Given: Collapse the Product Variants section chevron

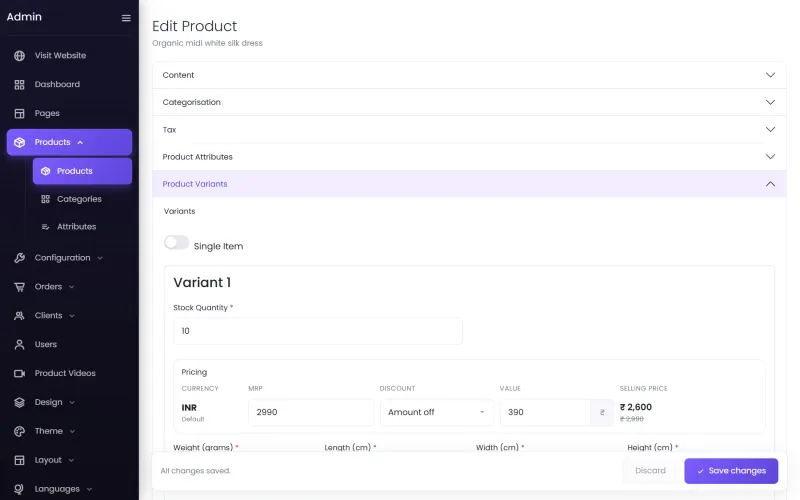Looking at the screenshot, I should click(770, 184).
